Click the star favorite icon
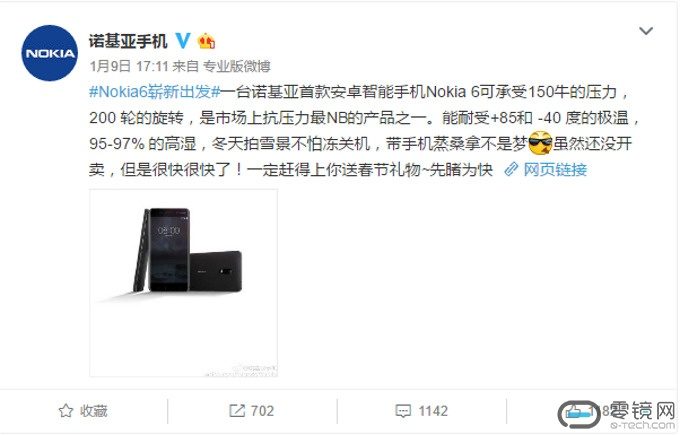 (x=66, y=411)
